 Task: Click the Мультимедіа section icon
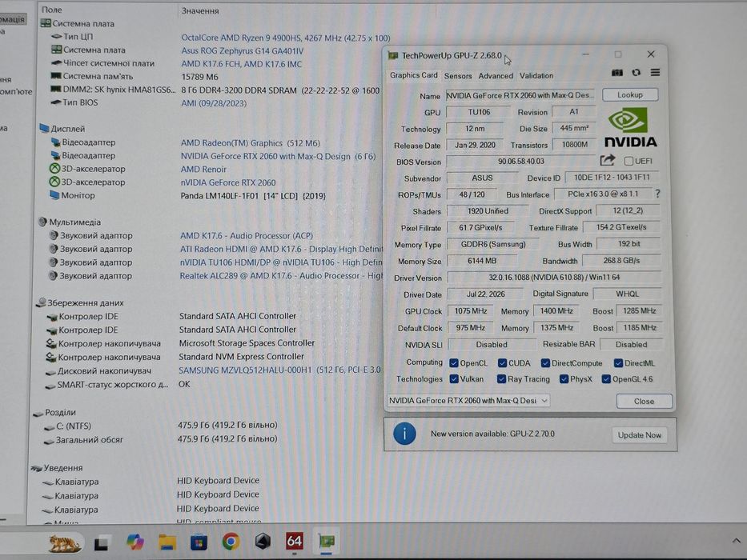click(x=42, y=222)
